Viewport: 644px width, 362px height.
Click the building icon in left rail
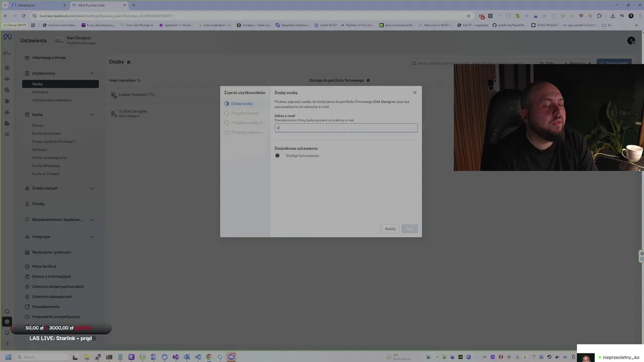(7, 123)
